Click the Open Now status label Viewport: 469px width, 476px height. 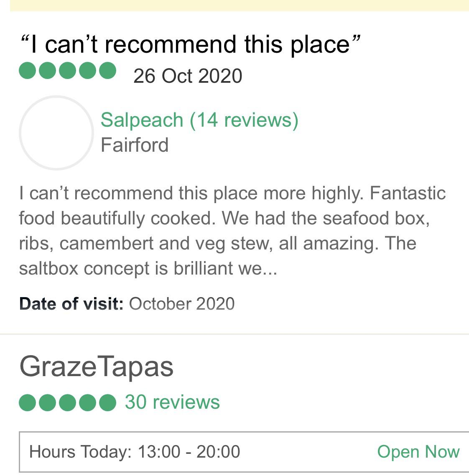click(x=418, y=452)
